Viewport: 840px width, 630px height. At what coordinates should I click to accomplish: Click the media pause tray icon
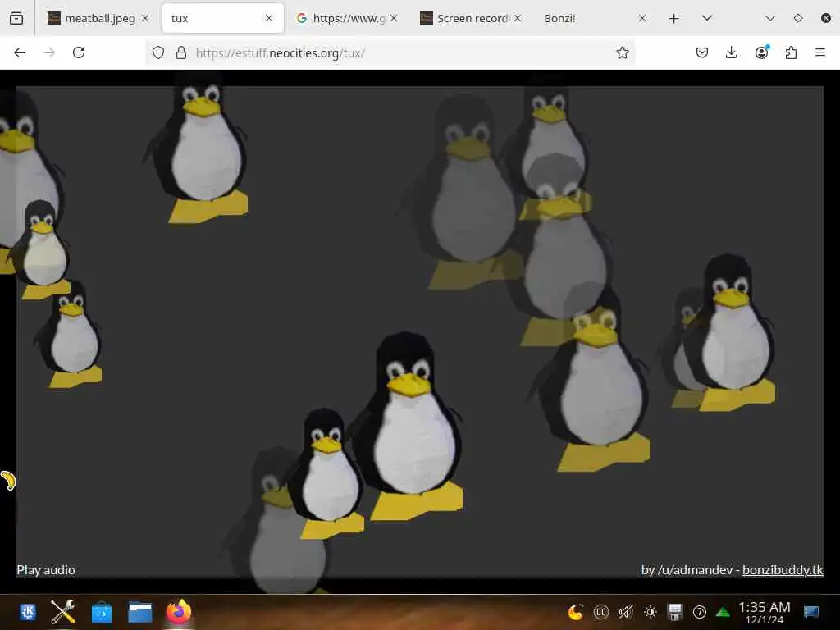coord(601,612)
